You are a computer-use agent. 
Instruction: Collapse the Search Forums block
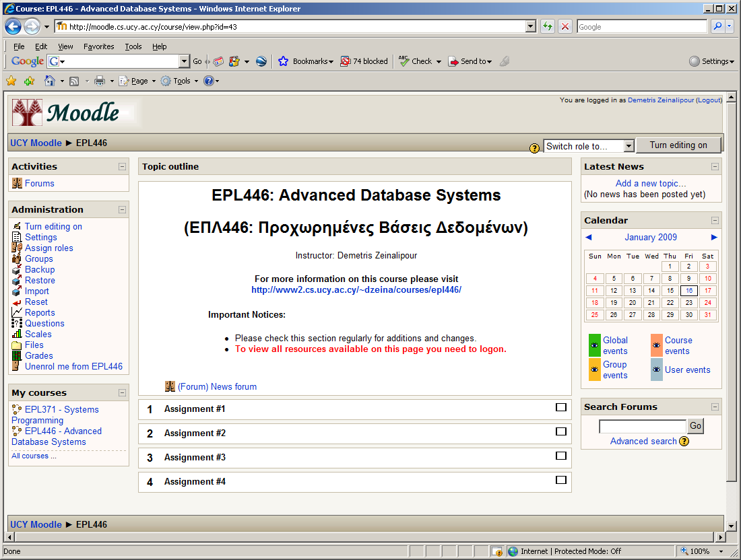click(715, 407)
